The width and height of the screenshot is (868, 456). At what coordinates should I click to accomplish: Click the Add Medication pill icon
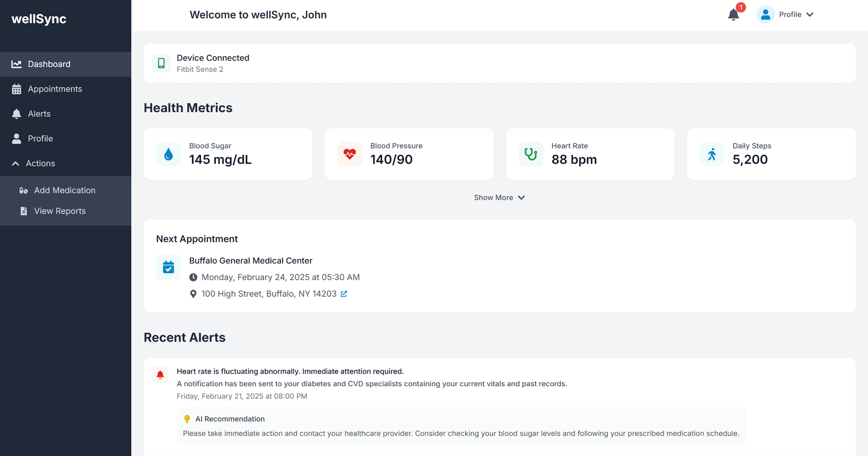pos(24,190)
